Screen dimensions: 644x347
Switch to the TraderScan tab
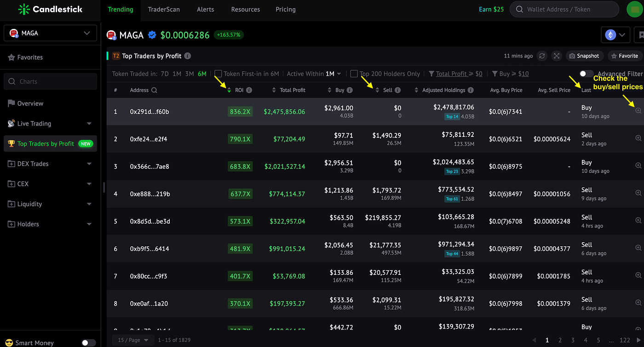[164, 9]
